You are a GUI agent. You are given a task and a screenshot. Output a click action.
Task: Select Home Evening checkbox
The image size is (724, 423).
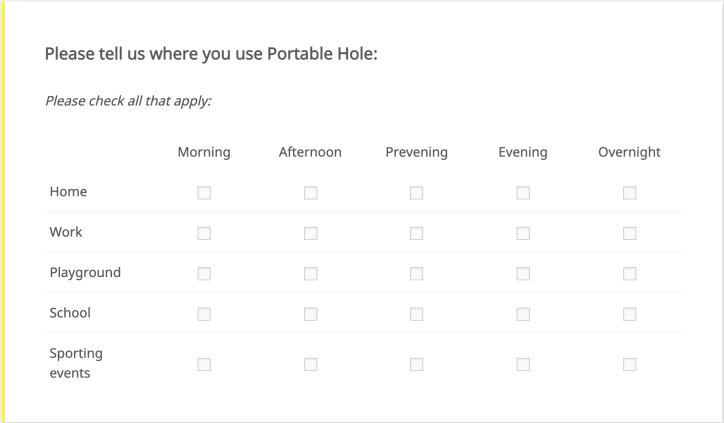[x=523, y=193]
